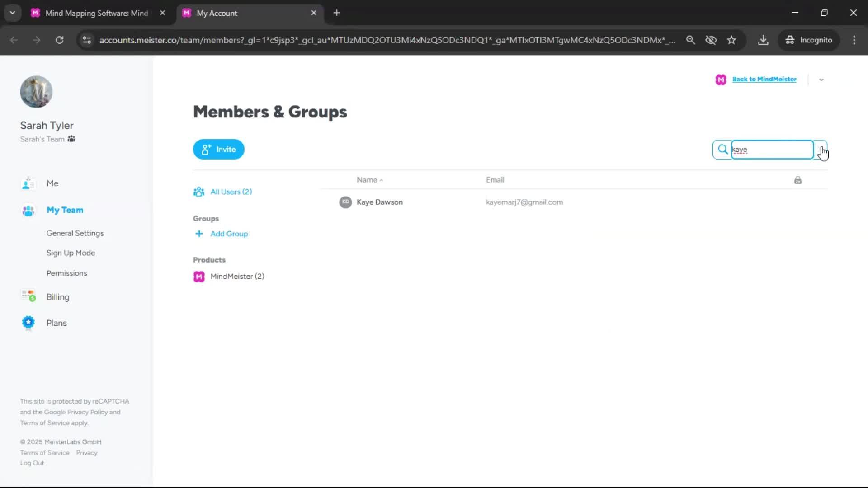Open the tab search dropdown arrow
This screenshot has width=868, height=488.
[13, 13]
